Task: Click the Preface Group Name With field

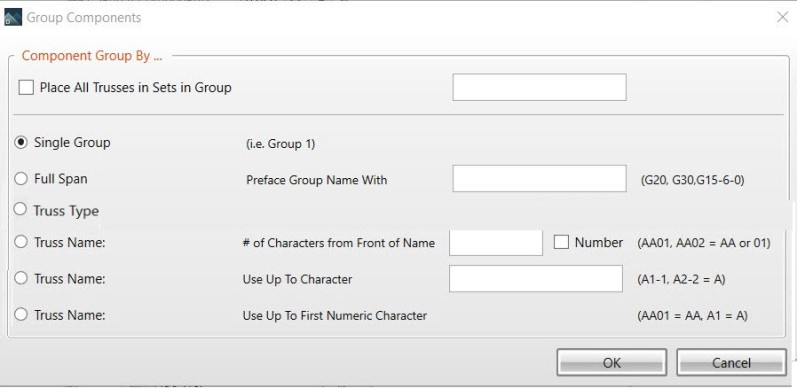Action: (x=539, y=178)
